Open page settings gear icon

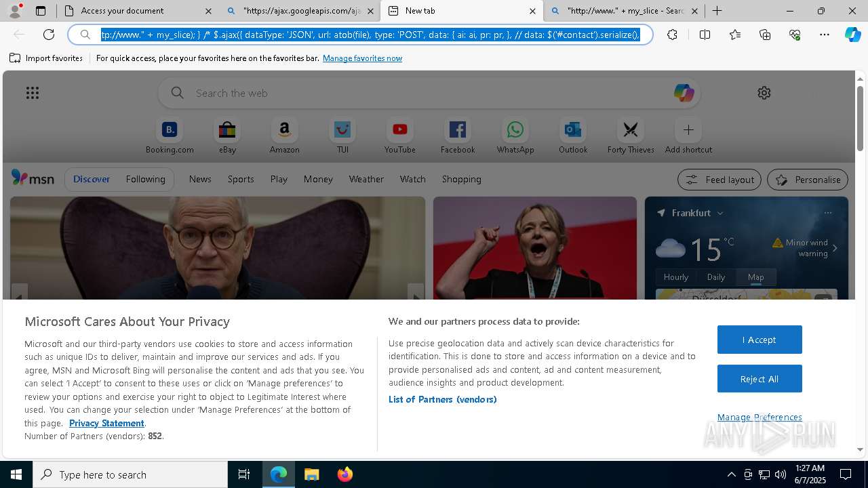[764, 93]
